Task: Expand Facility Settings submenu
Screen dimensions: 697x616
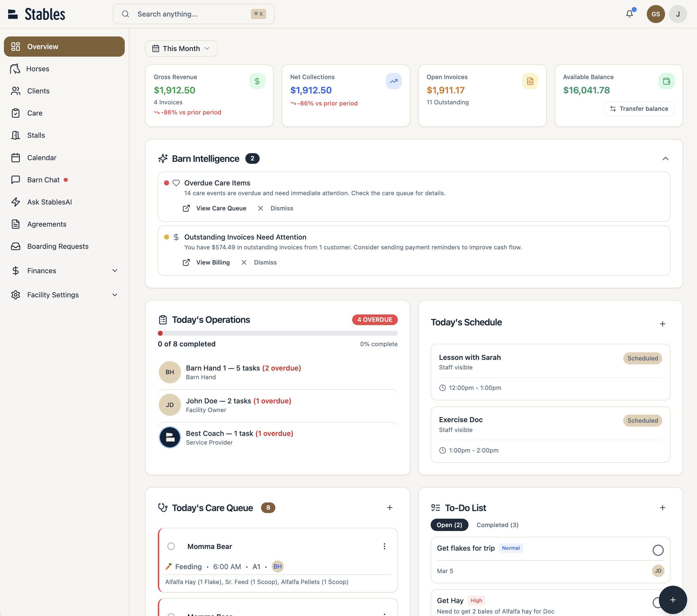Action: click(x=64, y=295)
